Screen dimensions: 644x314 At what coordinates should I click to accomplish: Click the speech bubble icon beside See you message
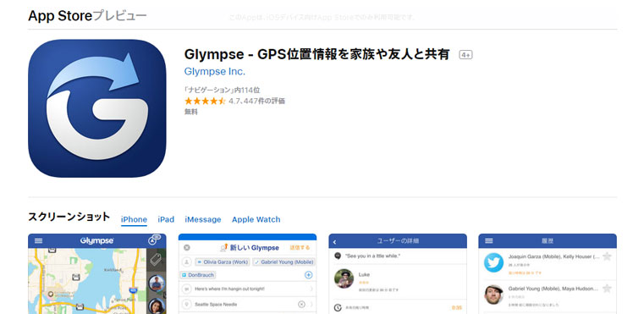tap(338, 256)
